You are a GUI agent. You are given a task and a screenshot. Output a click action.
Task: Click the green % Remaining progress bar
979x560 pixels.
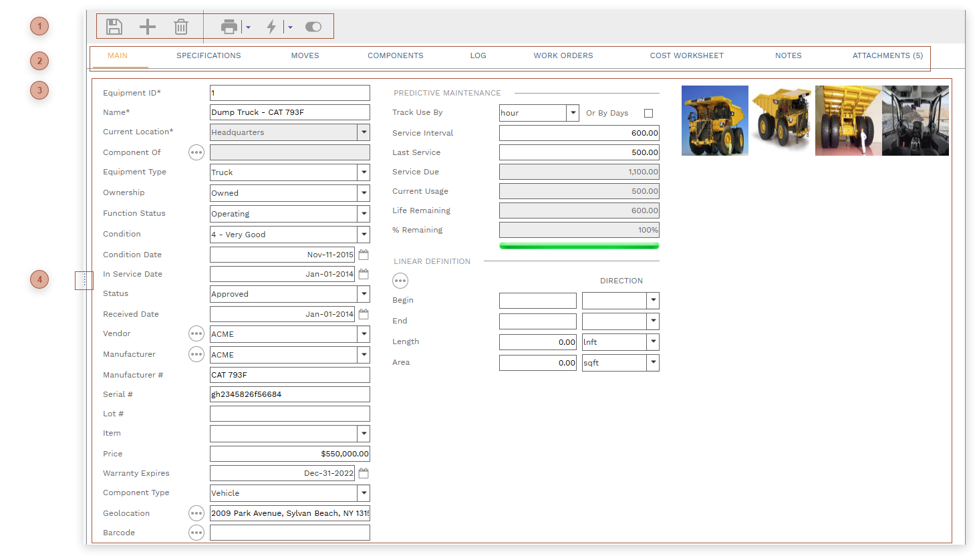[x=579, y=246]
